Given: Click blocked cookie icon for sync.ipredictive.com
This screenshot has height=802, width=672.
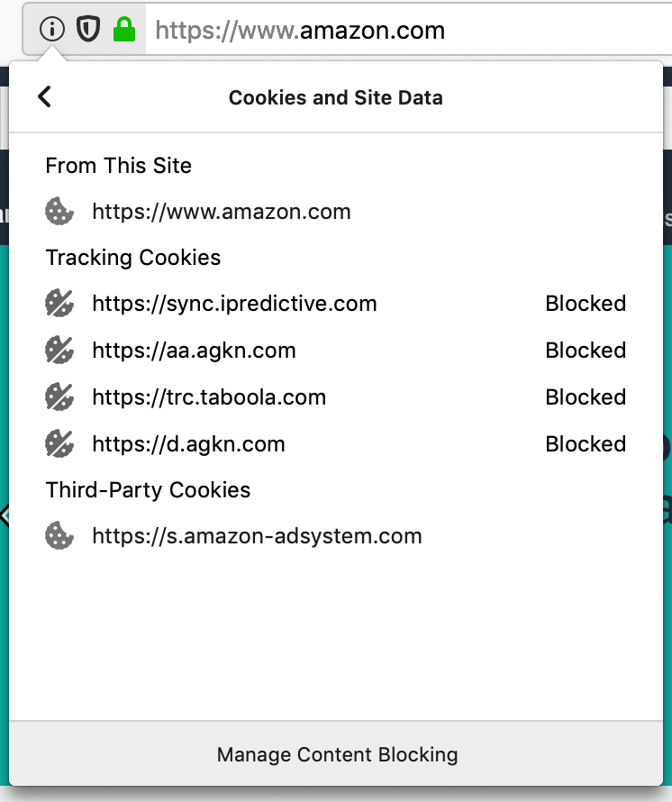Looking at the screenshot, I should click(x=59, y=304).
